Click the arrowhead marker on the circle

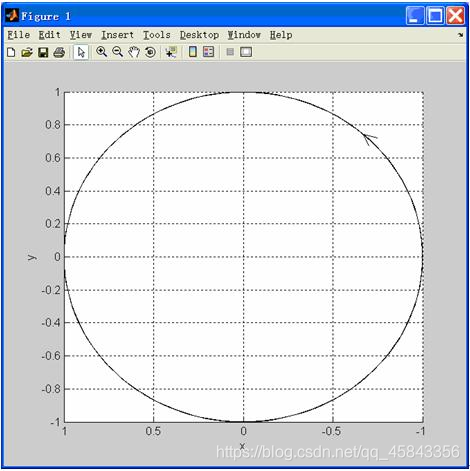coord(370,139)
